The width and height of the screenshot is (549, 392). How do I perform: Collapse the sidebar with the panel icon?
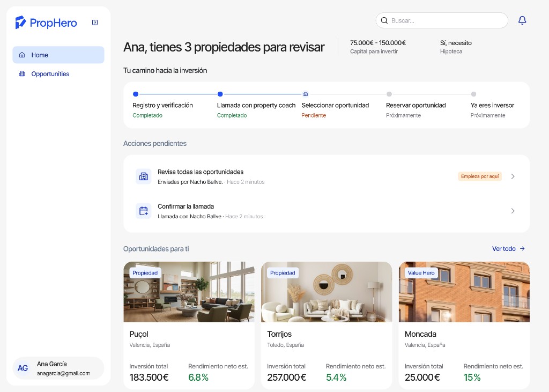pos(95,23)
